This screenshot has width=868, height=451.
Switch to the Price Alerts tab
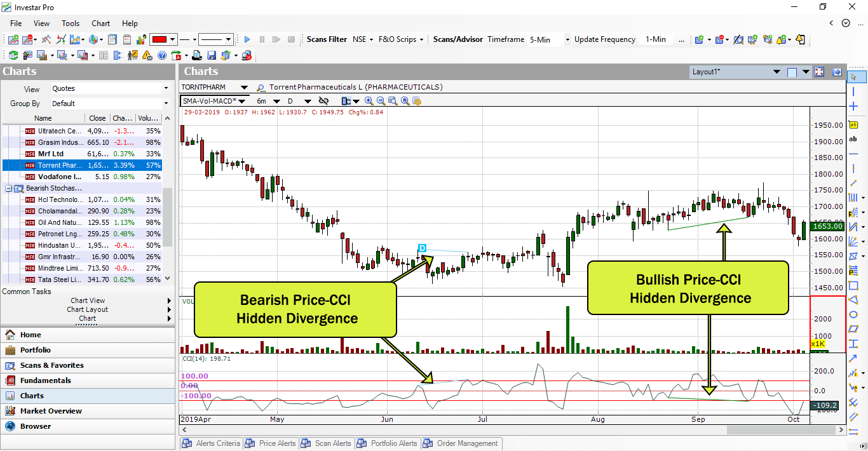[x=271, y=443]
